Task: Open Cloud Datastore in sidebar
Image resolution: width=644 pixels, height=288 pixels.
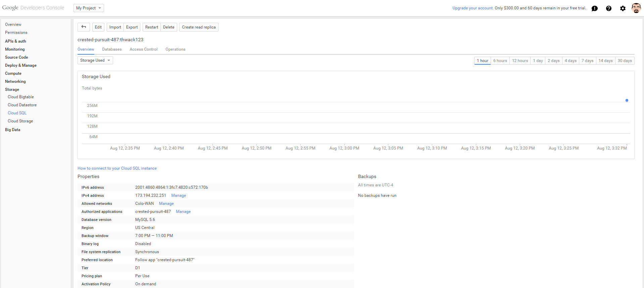Action: tap(22, 105)
